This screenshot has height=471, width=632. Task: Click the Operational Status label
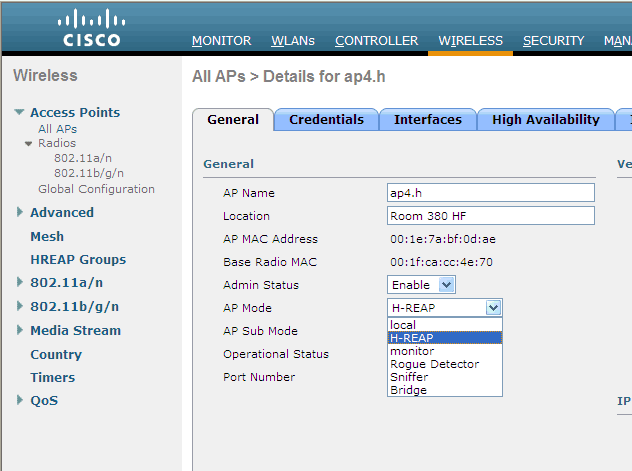click(x=276, y=354)
